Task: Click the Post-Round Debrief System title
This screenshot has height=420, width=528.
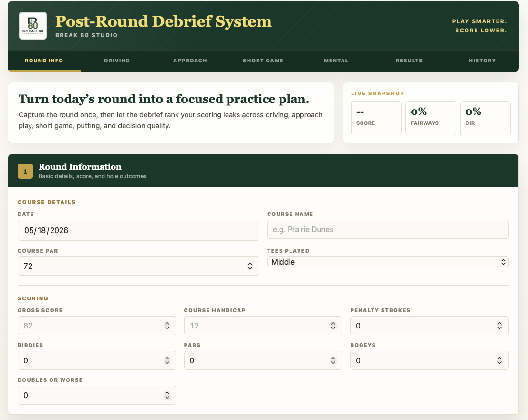Action: 163,21
